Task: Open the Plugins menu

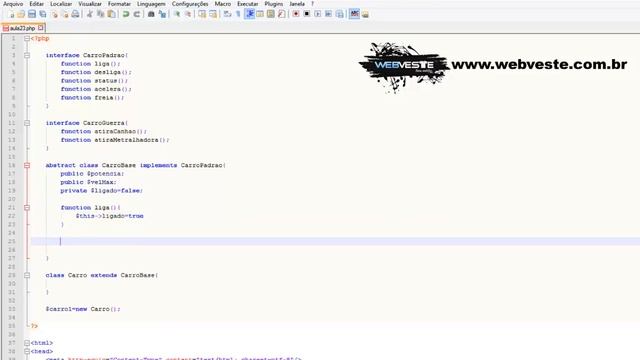Action: (273, 4)
